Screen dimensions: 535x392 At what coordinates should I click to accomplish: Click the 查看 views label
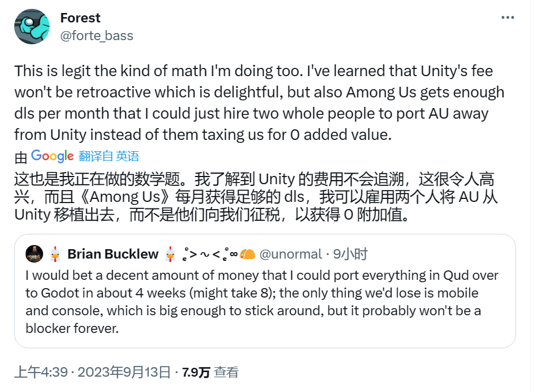tap(226, 373)
